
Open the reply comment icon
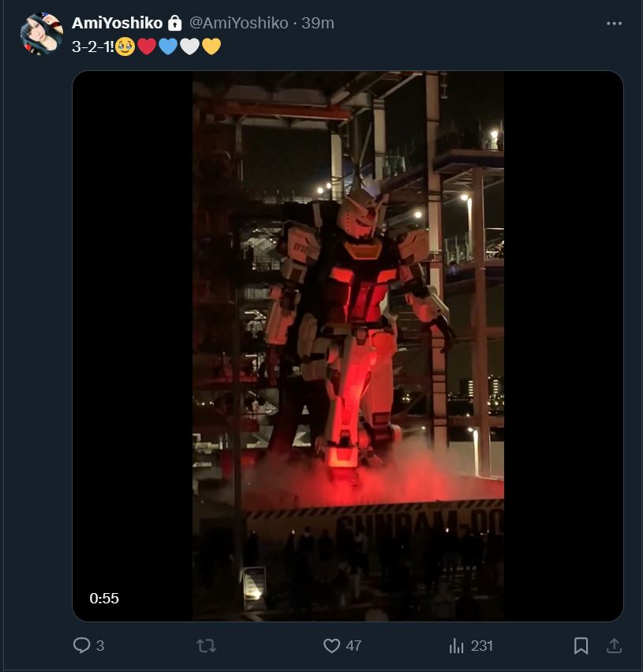81,645
